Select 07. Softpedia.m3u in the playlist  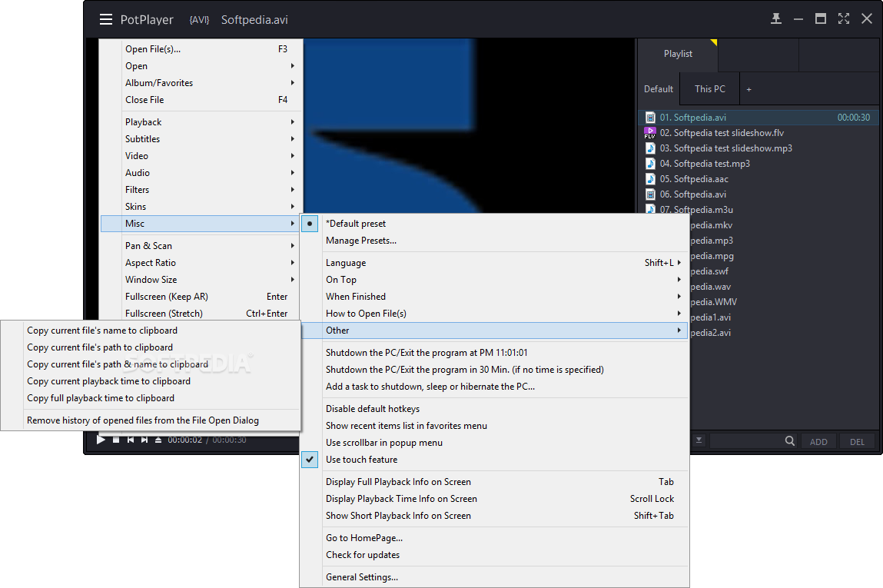tap(696, 209)
